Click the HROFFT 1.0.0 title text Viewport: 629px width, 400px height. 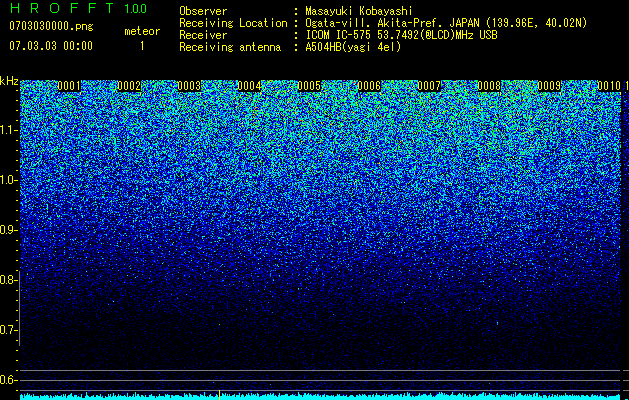pos(78,8)
